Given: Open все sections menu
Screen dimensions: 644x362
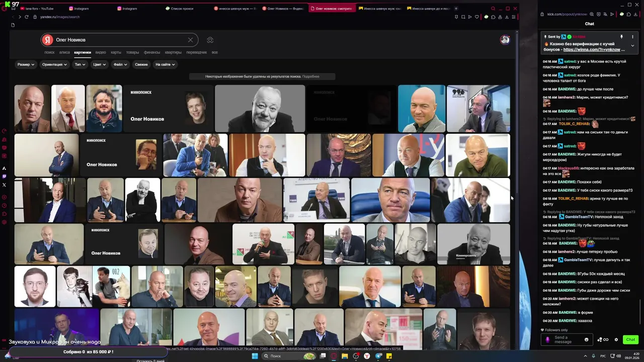Looking at the screenshot, I should point(214,52).
